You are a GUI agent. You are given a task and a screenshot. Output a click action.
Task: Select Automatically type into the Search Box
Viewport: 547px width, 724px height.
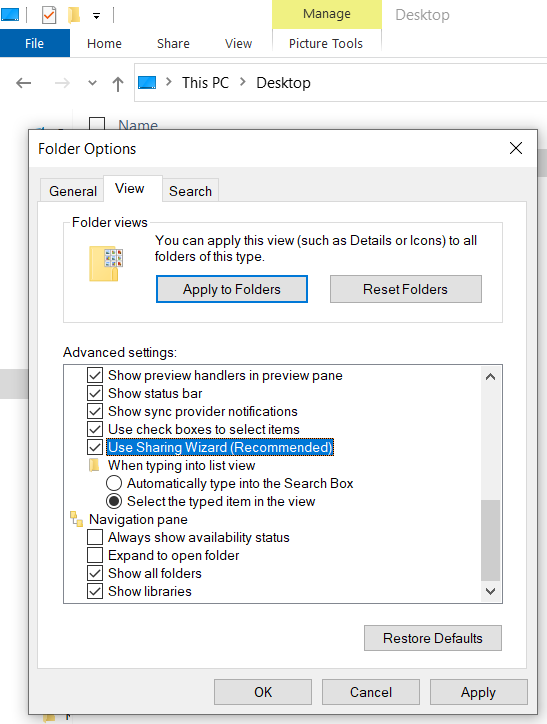pos(114,483)
